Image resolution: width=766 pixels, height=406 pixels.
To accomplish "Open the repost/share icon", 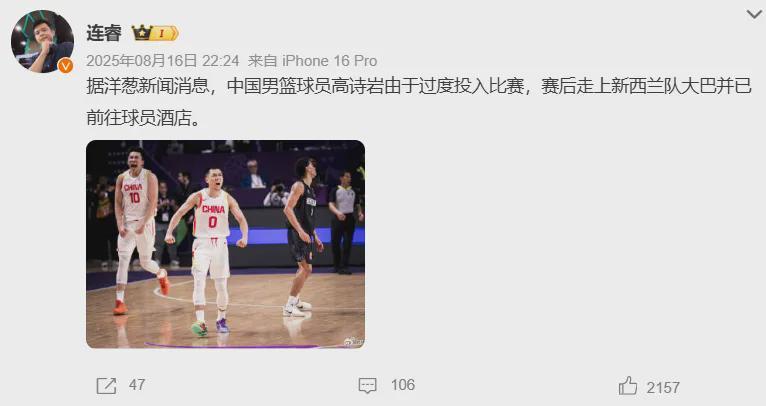I will pos(106,385).
